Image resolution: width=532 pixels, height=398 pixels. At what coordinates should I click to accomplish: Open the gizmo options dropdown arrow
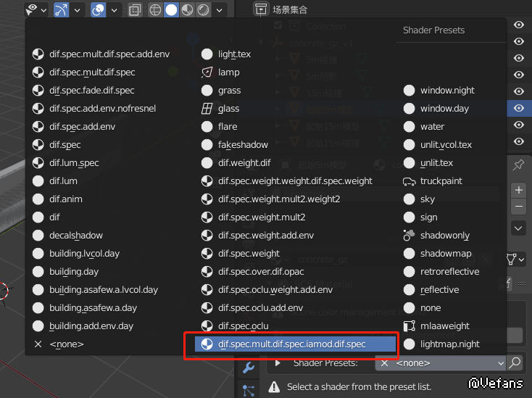coord(78,10)
